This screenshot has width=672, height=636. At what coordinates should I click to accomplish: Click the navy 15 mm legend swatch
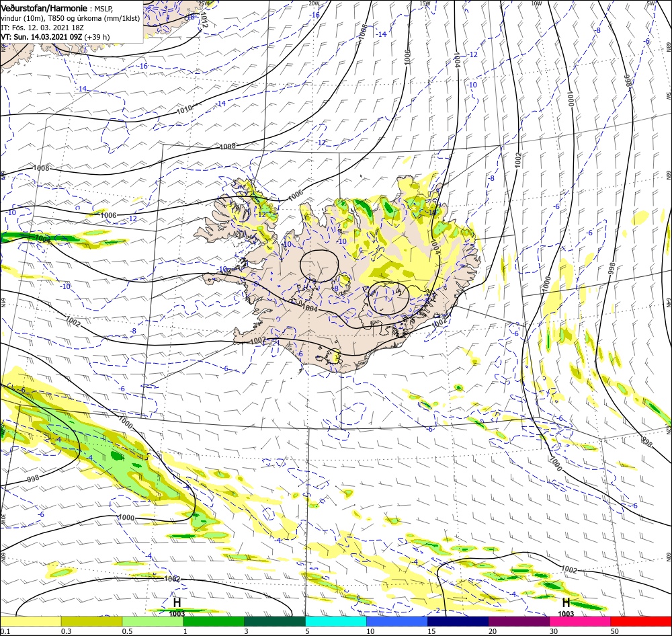coord(458,621)
